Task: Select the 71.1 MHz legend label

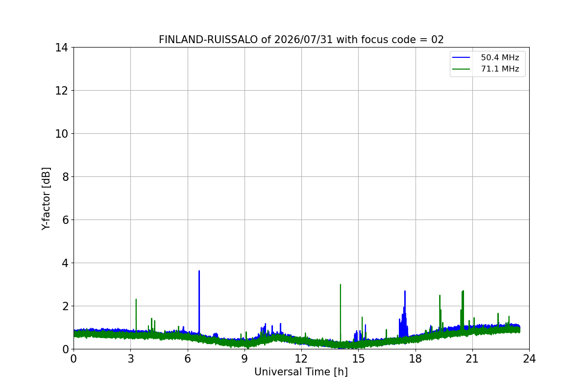Action: 500,69
